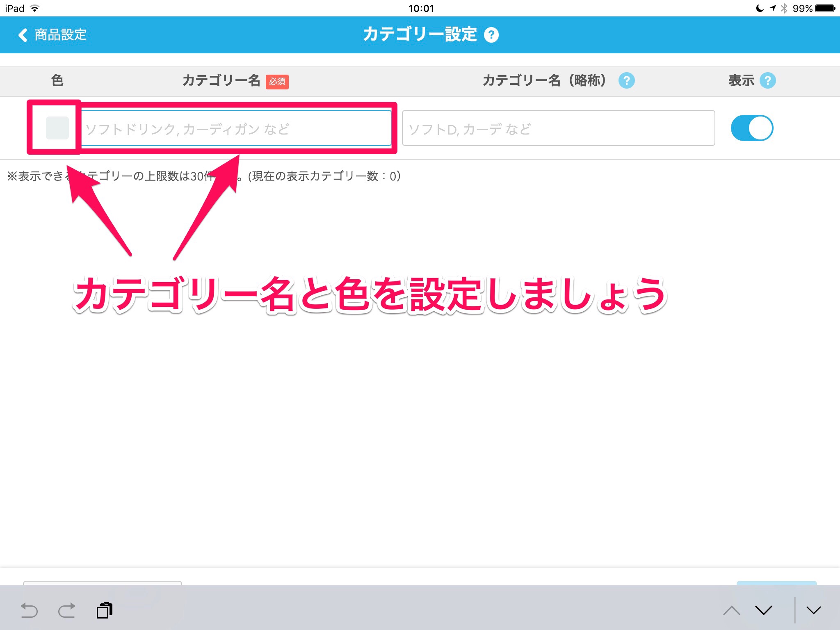The height and width of the screenshot is (630, 840).
Task: Tap the back chevron arrow in header
Action: pyautogui.click(x=23, y=35)
